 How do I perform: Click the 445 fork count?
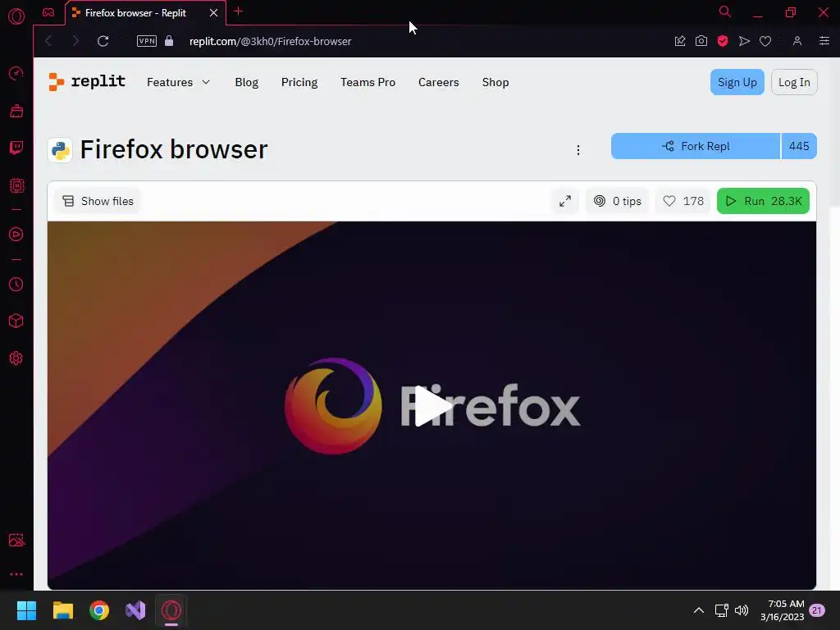799,146
